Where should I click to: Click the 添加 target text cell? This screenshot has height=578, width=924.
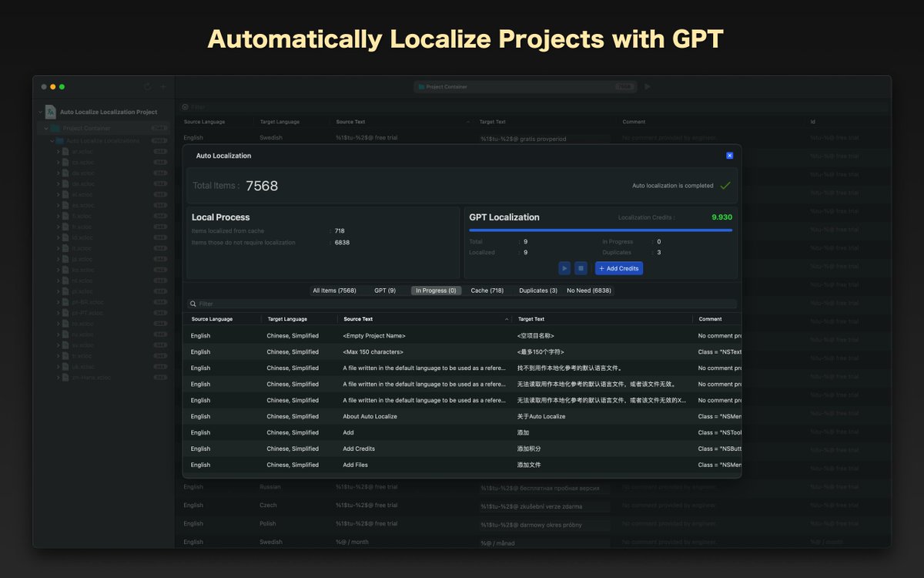pos(524,432)
